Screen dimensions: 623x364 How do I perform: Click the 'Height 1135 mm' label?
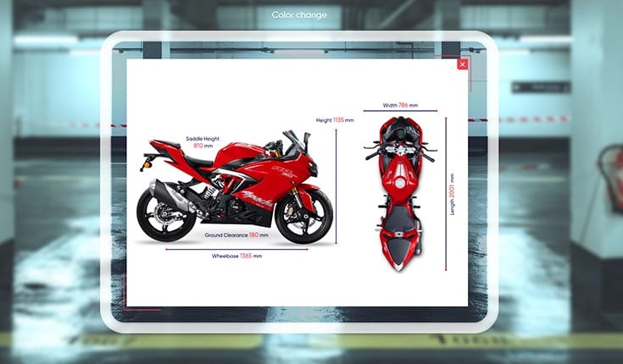(x=335, y=120)
